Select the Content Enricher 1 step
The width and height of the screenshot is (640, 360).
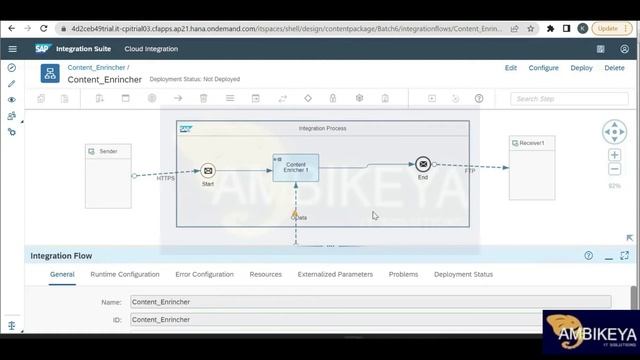click(x=296, y=167)
